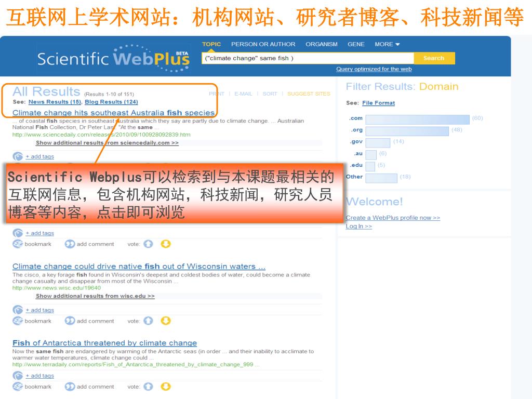Add tags to Antarctica result
Image resolution: width=532 pixels, height=399 pixels.
(x=39, y=376)
